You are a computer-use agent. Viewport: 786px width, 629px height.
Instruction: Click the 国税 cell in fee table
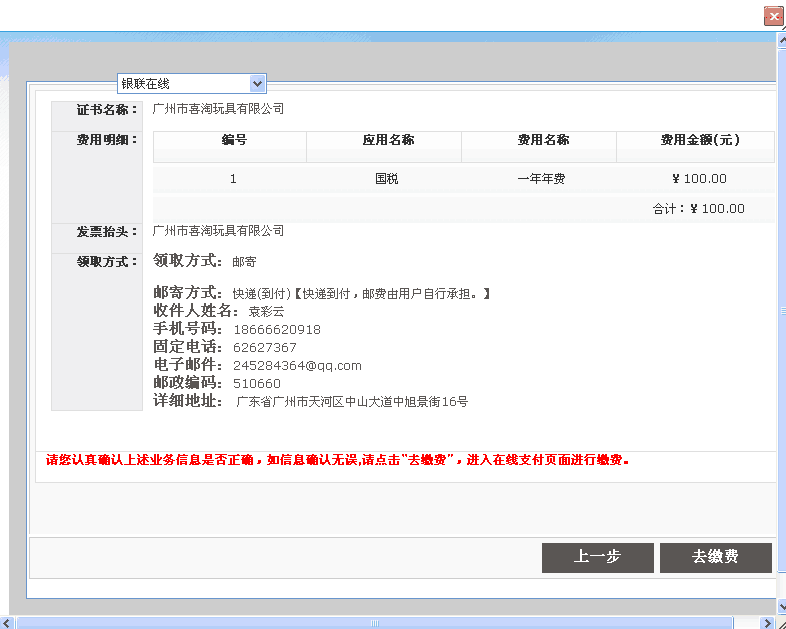coord(387,179)
